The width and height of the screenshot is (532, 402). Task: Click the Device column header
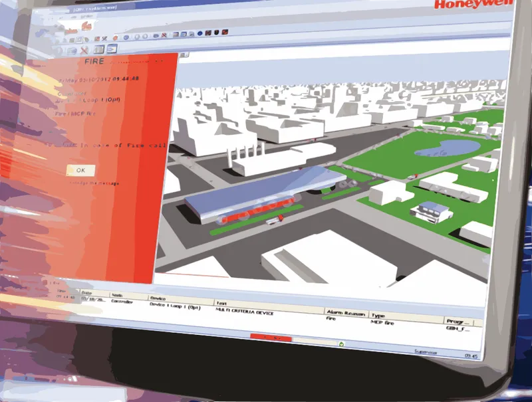tap(159, 298)
